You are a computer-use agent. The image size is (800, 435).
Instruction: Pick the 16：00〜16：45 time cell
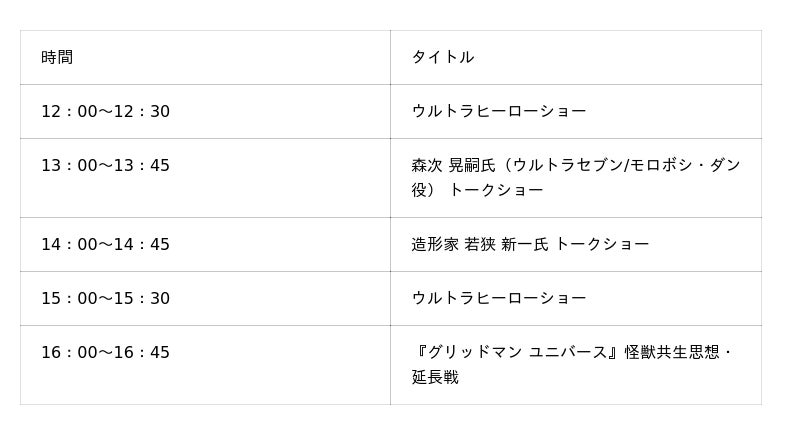click(x=105, y=352)
